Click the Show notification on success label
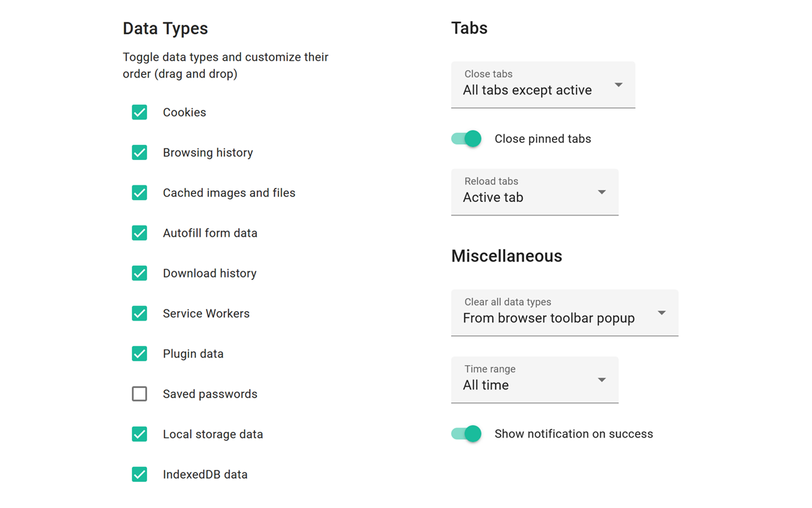Viewport: 812px width, 508px height. tap(573, 434)
